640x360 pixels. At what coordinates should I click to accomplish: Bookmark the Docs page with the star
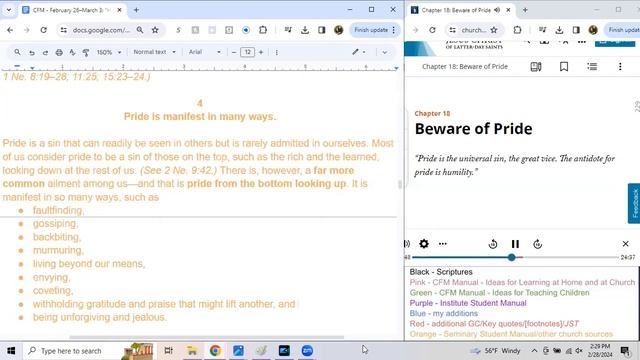[x=155, y=30]
